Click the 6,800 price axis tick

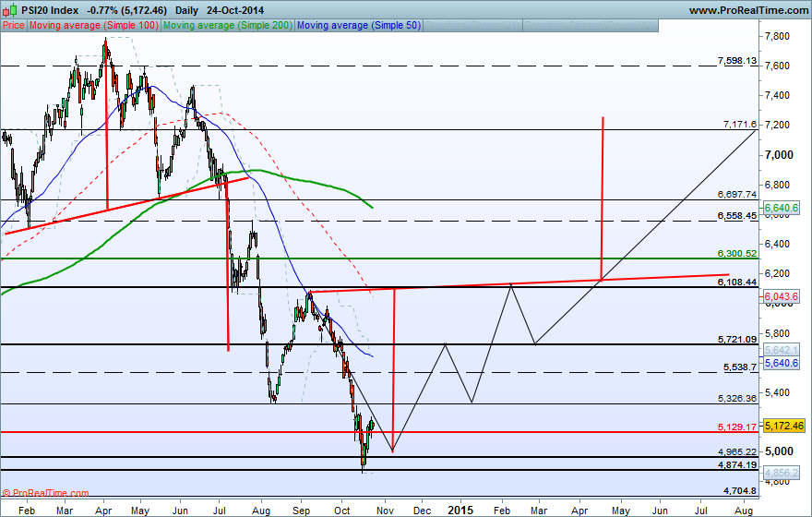pyautogui.click(x=777, y=185)
